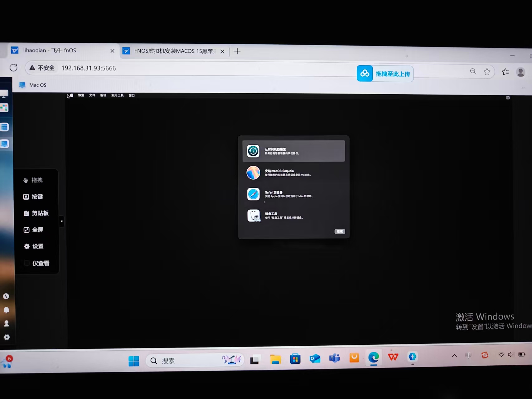This screenshot has width=532, height=399.
Task: Click the Wi-Fi icon in system tray
Action: pyautogui.click(x=501, y=355)
